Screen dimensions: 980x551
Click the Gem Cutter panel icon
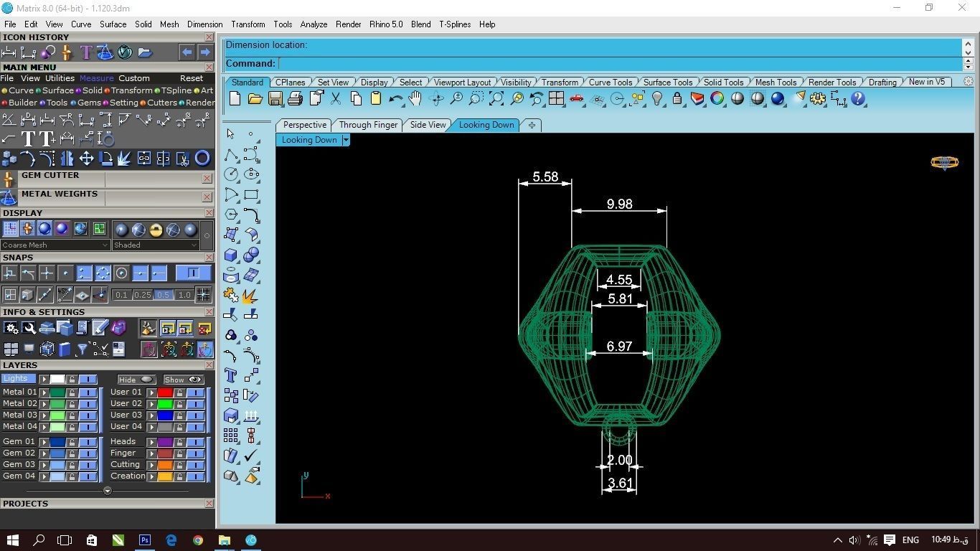(9, 179)
